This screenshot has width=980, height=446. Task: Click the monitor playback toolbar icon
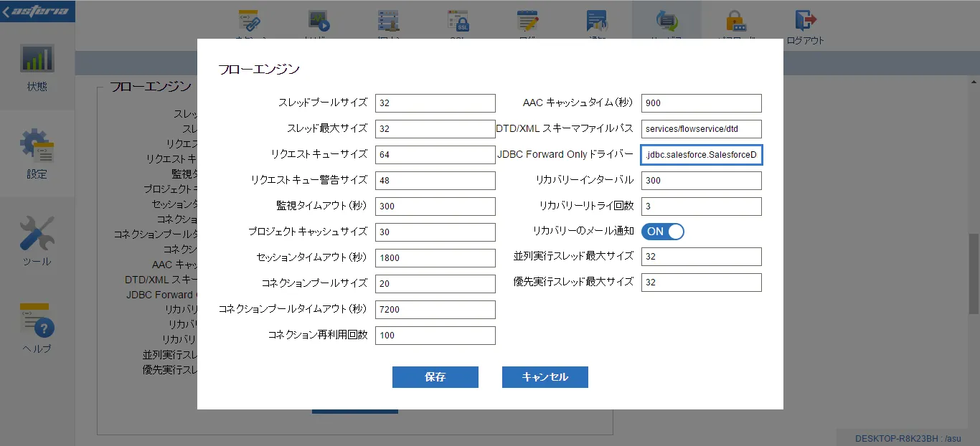[318, 22]
